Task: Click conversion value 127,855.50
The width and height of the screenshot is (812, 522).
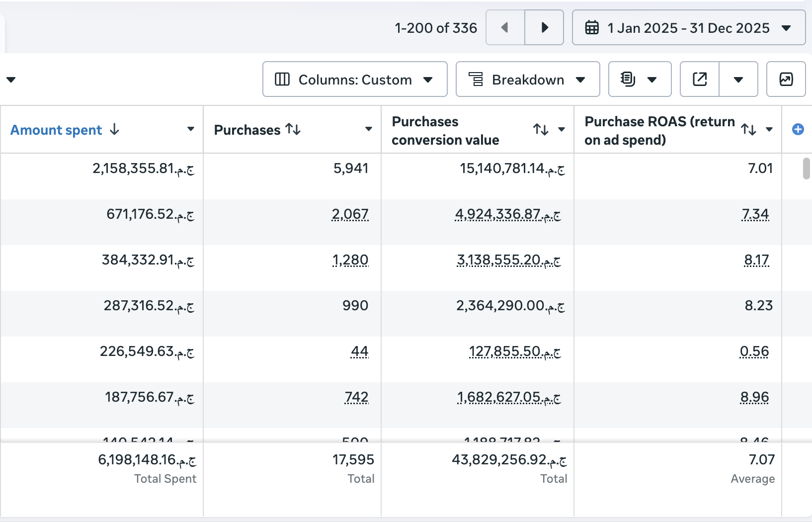Action: click(515, 351)
